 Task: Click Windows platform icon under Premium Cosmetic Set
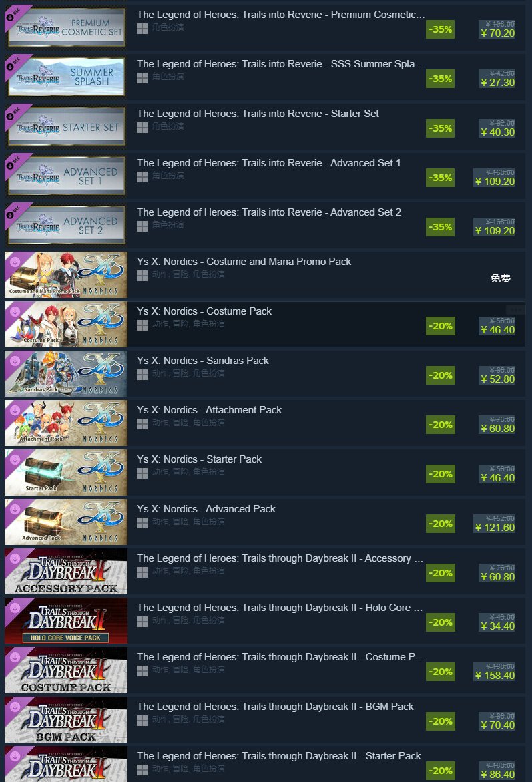pyautogui.click(x=142, y=29)
